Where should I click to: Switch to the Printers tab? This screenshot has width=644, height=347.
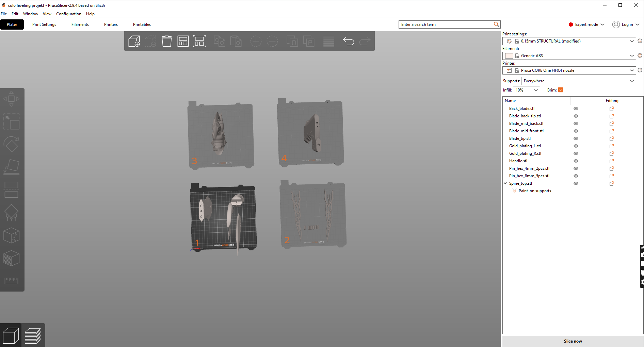[111, 24]
